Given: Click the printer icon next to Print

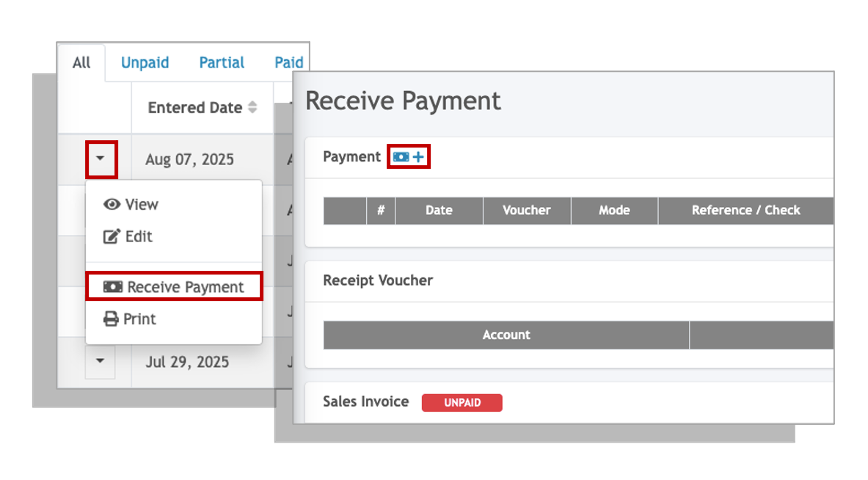Looking at the screenshot, I should tap(111, 319).
